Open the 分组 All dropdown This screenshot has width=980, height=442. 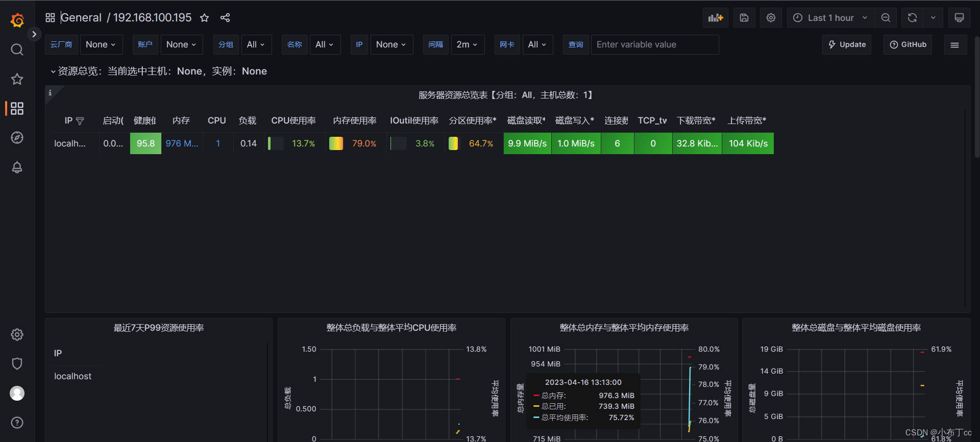[256, 45]
